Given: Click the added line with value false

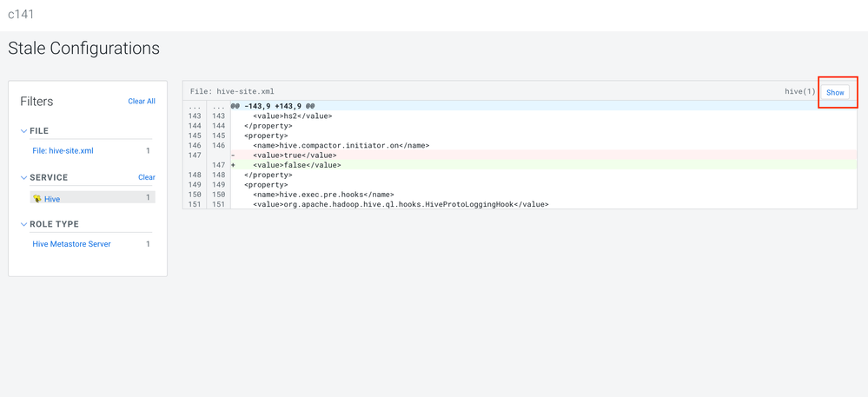Looking at the screenshot, I should click(298, 165).
